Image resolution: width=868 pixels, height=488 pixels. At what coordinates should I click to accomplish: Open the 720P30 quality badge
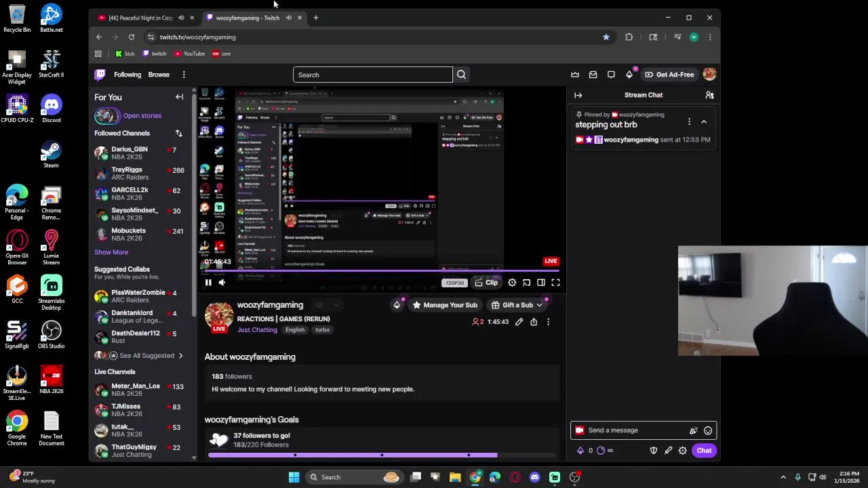454,283
